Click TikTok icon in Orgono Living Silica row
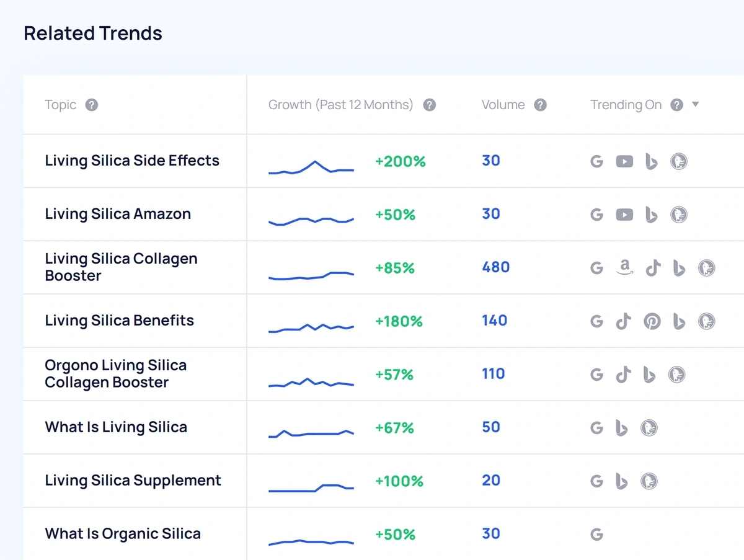 pos(623,375)
